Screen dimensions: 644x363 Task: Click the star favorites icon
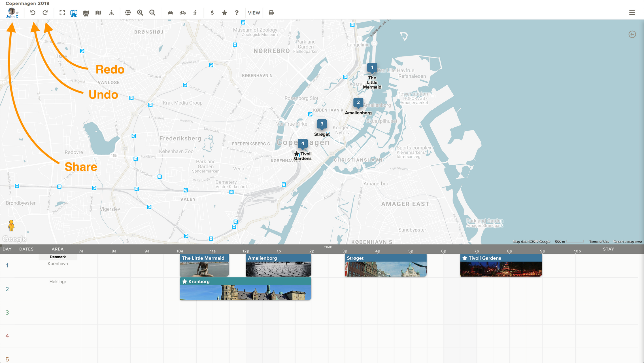(224, 13)
